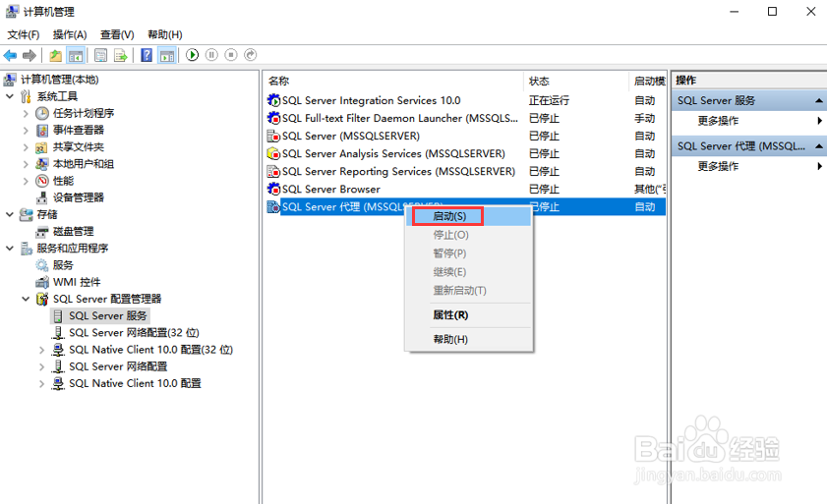Click the 磁盘管理 icon in tree
Image resolution: width=827 pixels, height=504 pixels.
[x=41, y=232]
